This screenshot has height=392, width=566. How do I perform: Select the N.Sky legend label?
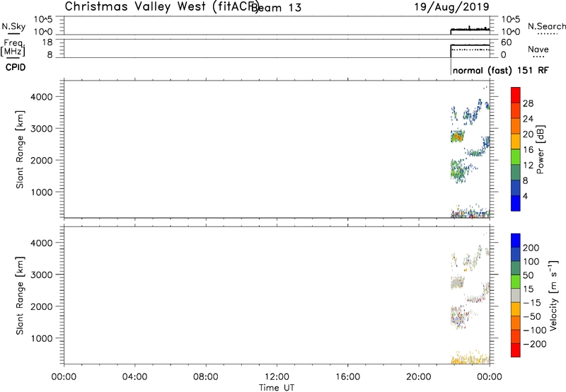tap(13, 26)
